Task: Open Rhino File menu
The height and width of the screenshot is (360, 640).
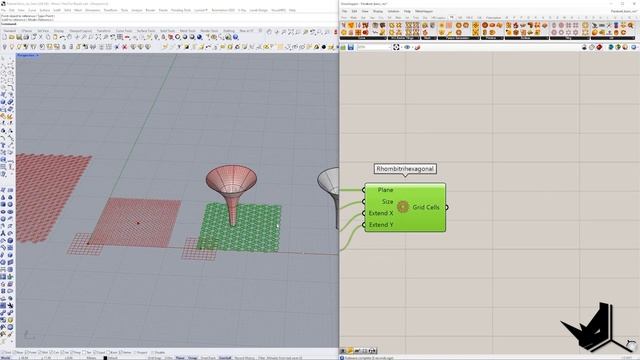Action: [3, 10]
